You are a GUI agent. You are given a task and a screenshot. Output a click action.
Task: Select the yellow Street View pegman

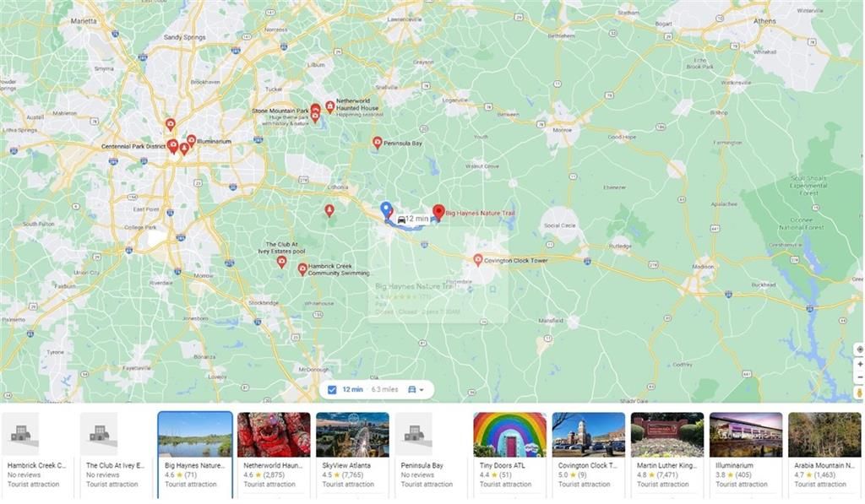click(x=859, y=393)
